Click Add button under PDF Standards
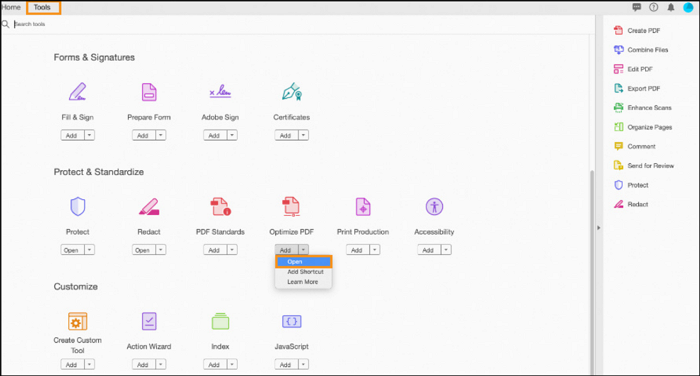This screenshot has width=700, height=376. 215,250
